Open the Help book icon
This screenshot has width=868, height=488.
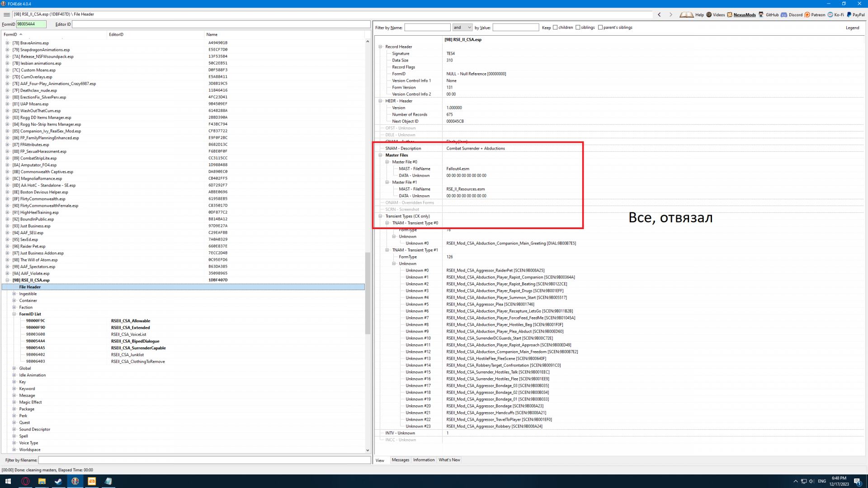tap(686, 14)
